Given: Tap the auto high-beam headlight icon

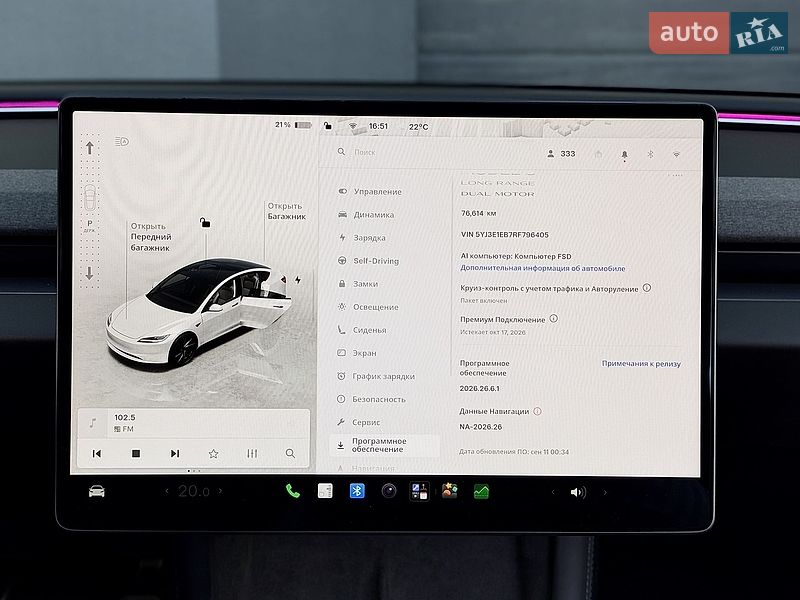Looking at the screenshot, I should tap(122, 141).
